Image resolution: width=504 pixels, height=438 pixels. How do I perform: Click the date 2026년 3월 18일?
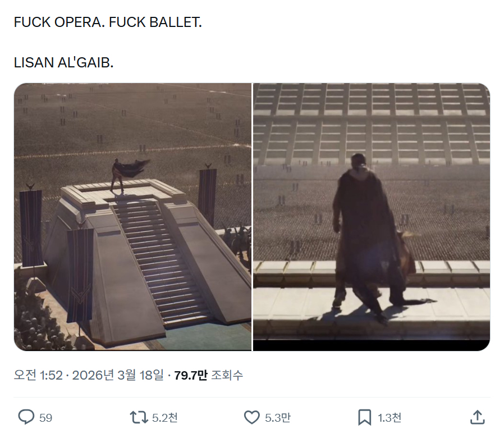tap(118, 375)
